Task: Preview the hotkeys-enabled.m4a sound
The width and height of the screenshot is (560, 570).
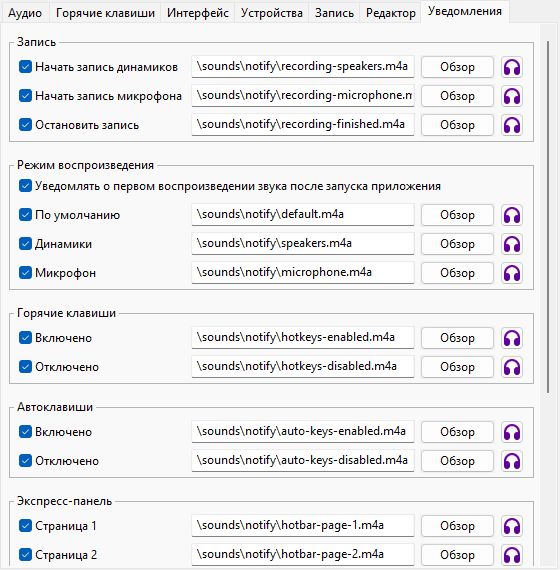Action: click(x=512, y=338)
